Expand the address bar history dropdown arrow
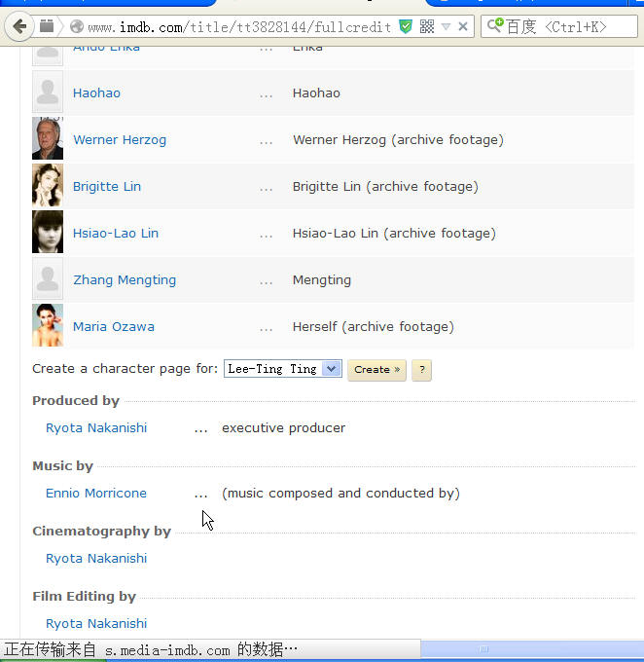The width and height of the screenshot is (644, 662). tap(446, 27)
